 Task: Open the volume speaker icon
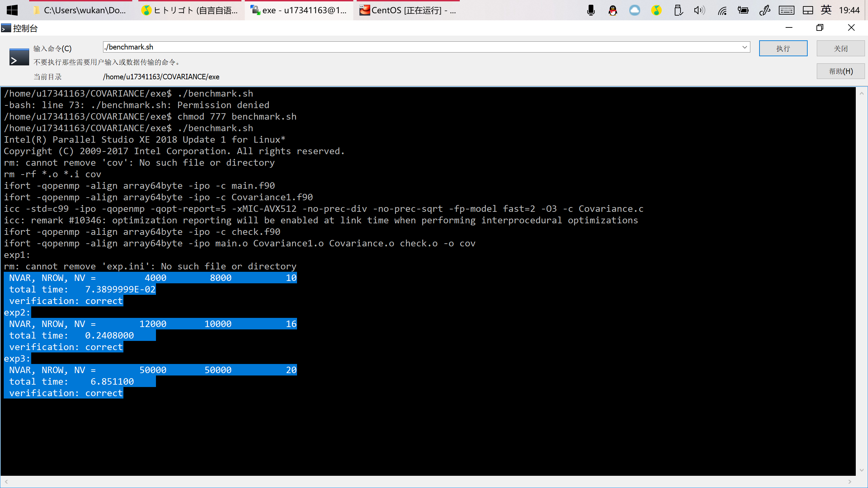[699, 10]
